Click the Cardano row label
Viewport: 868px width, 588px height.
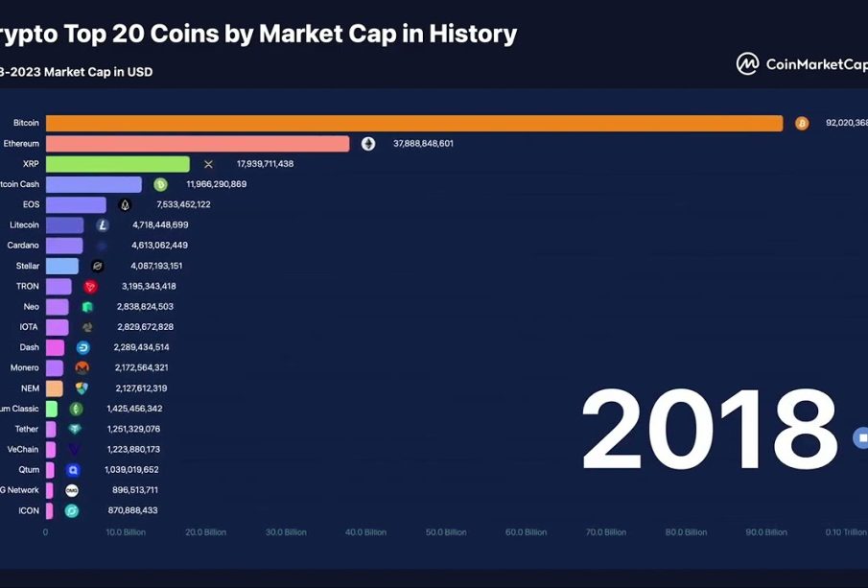[x=23, y=246]
